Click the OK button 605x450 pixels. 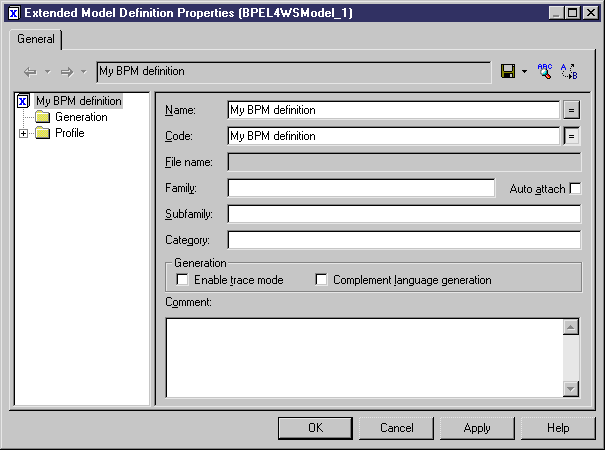click(315, 428)
